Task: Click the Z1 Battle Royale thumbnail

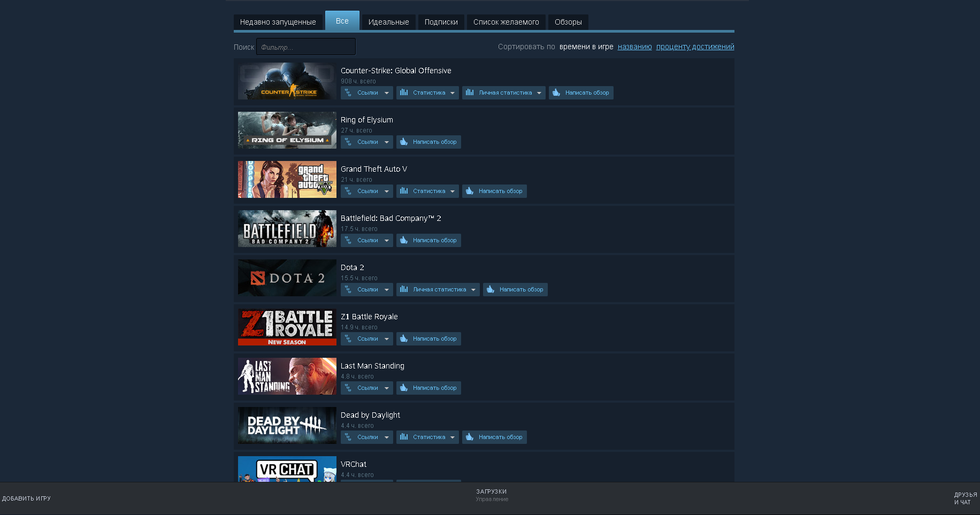Action: point(287,327)
